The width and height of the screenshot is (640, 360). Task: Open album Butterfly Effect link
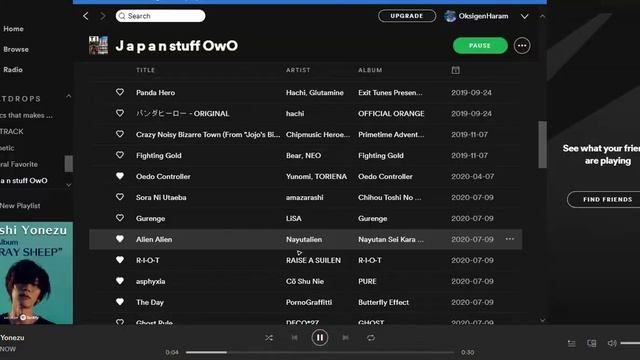(383, 302)
